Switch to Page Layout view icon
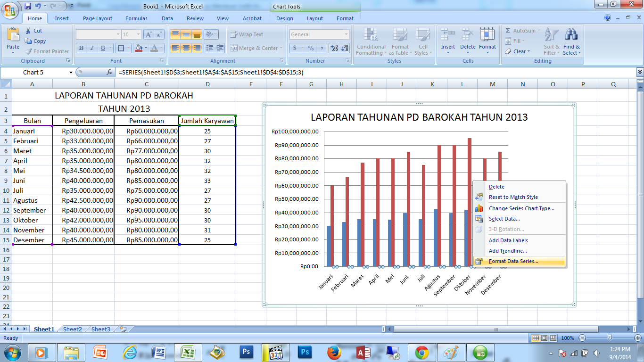 pos(545,338)
